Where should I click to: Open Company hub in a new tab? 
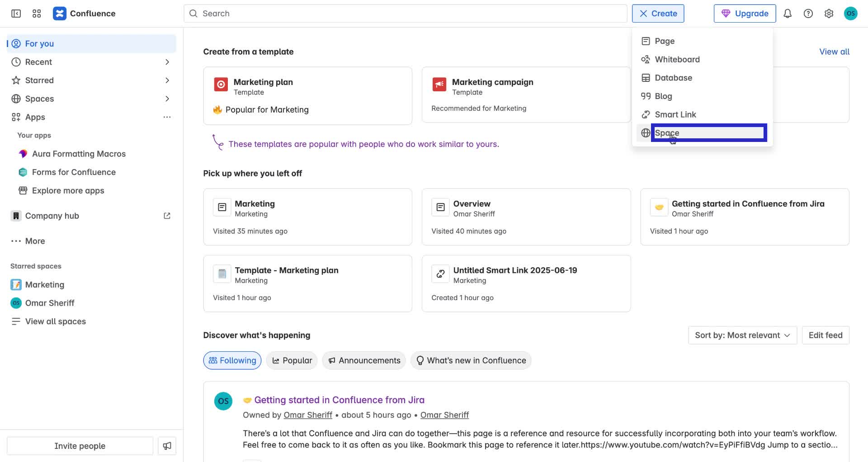(167, 216)
